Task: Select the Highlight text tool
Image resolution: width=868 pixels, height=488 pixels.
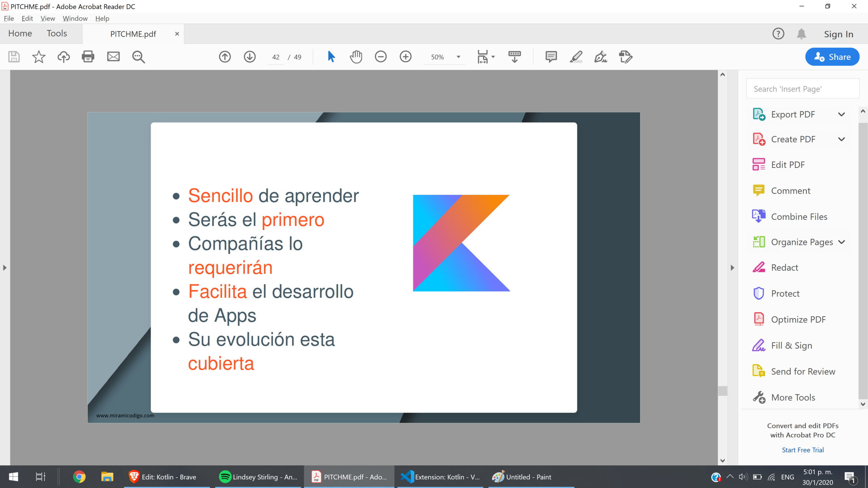Action: pyautogui.click(x=576, y=57)
